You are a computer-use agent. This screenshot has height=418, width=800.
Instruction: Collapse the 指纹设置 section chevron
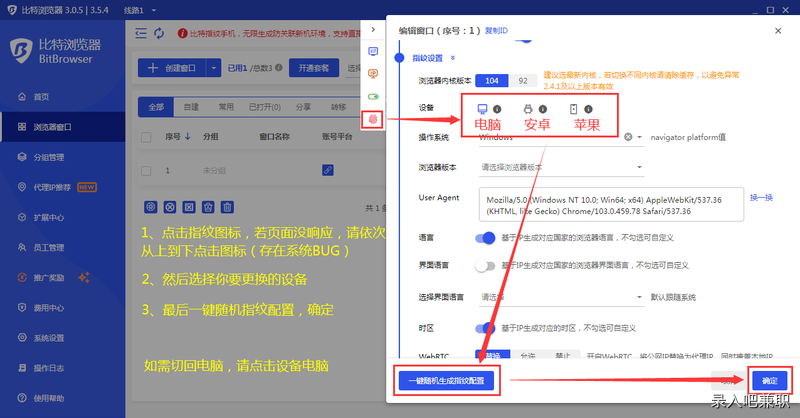(x=453, y=58)
